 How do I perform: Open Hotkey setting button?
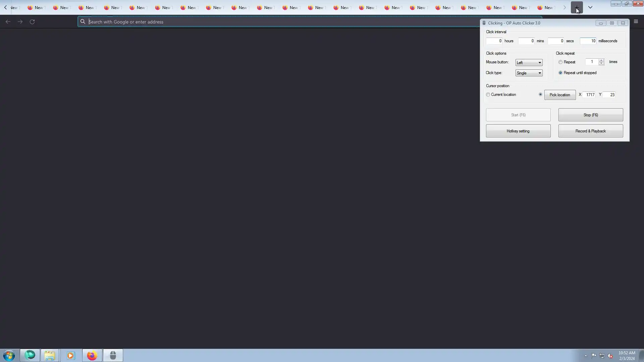pyautogui.click(x=518, y=131)
